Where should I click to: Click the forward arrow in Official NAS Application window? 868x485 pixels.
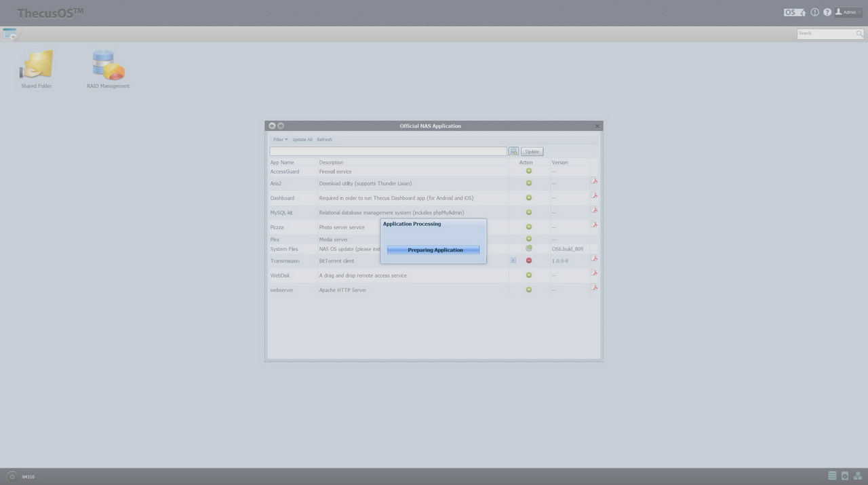(281, 125)
